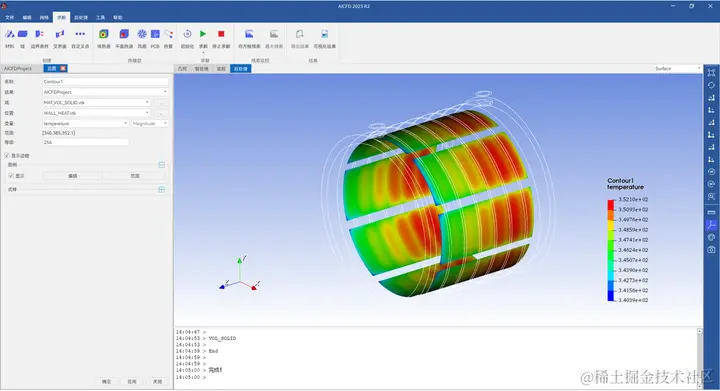Open the 工具 Tools ribbon tab

click(x=101, y=17)
